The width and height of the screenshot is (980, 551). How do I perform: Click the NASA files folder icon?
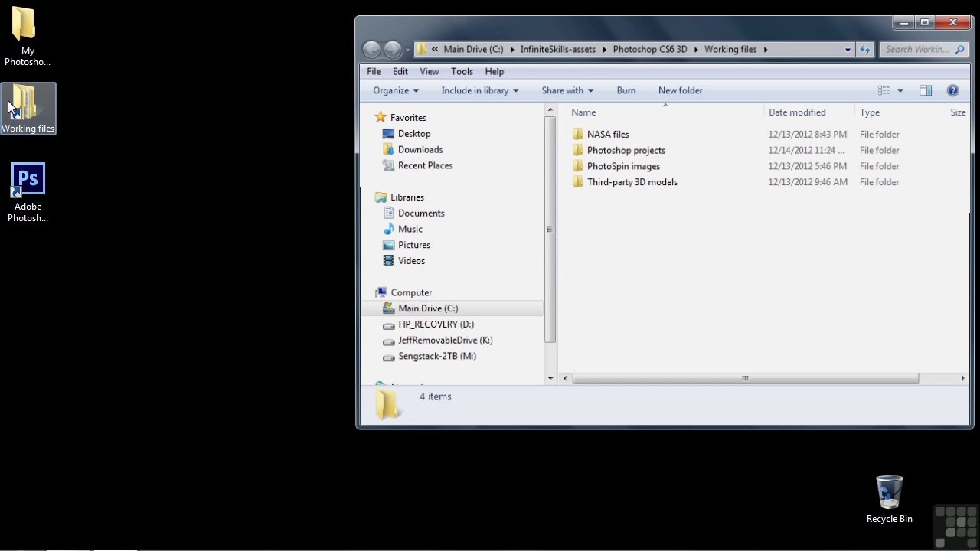578,134
